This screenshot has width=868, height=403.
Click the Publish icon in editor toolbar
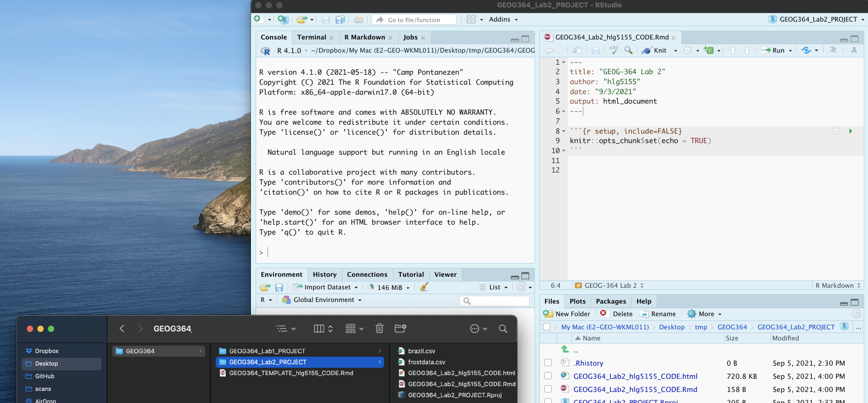click(x=806, y=51)
